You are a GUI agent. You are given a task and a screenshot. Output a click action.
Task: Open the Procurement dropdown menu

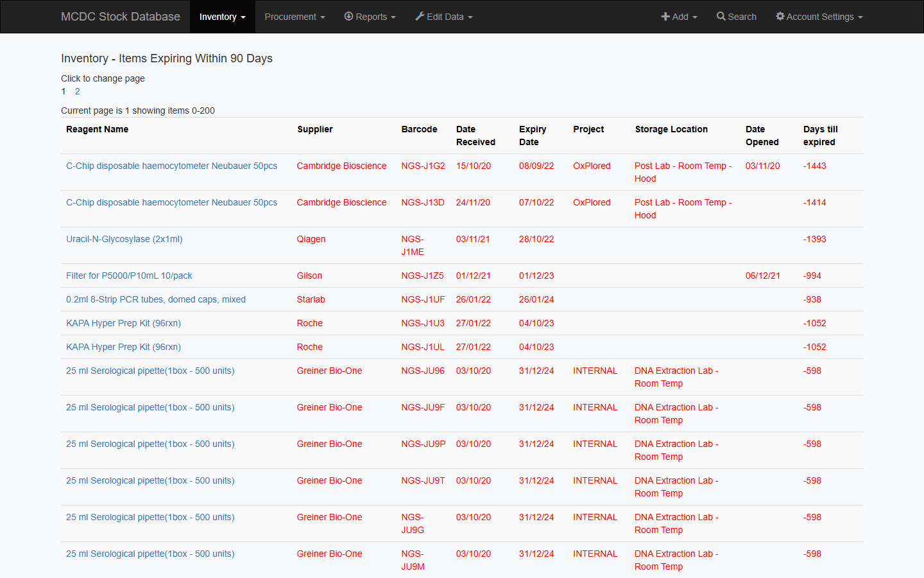coord(295,17)
